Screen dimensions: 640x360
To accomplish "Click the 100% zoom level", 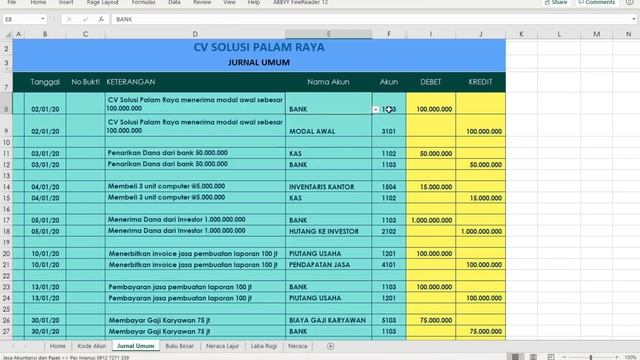I will coord(630,357).
